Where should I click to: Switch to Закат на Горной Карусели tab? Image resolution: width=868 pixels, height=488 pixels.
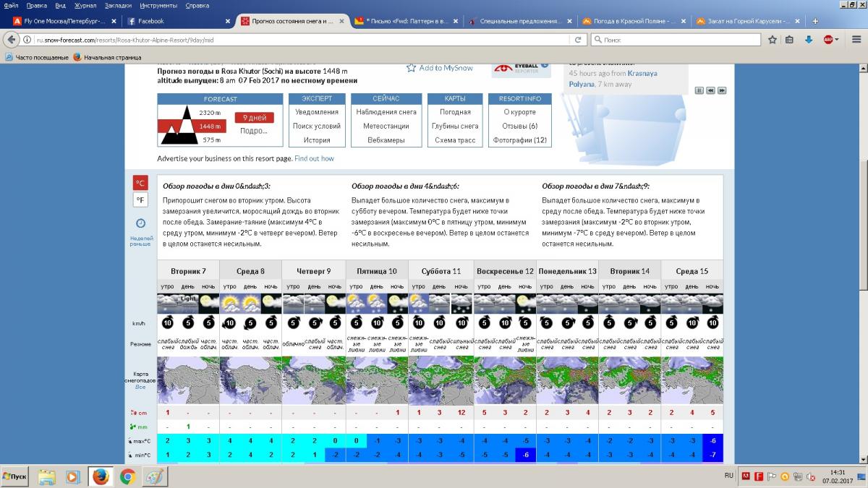tap(748, 21)
